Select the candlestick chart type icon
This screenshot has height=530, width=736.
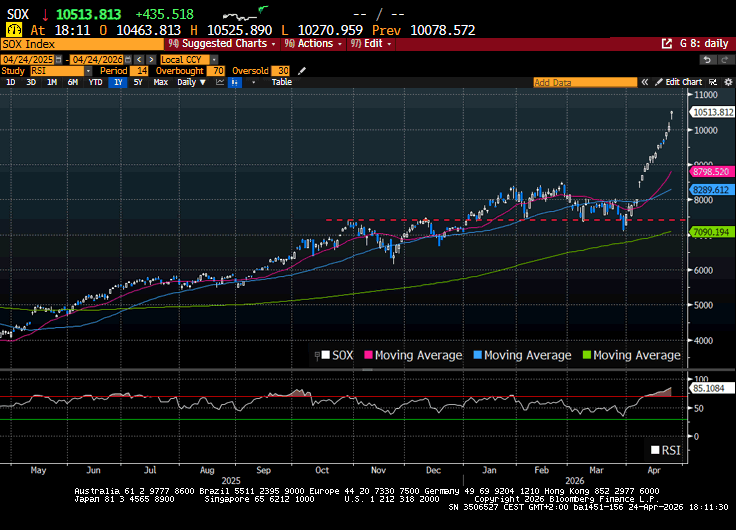point(235,82)
